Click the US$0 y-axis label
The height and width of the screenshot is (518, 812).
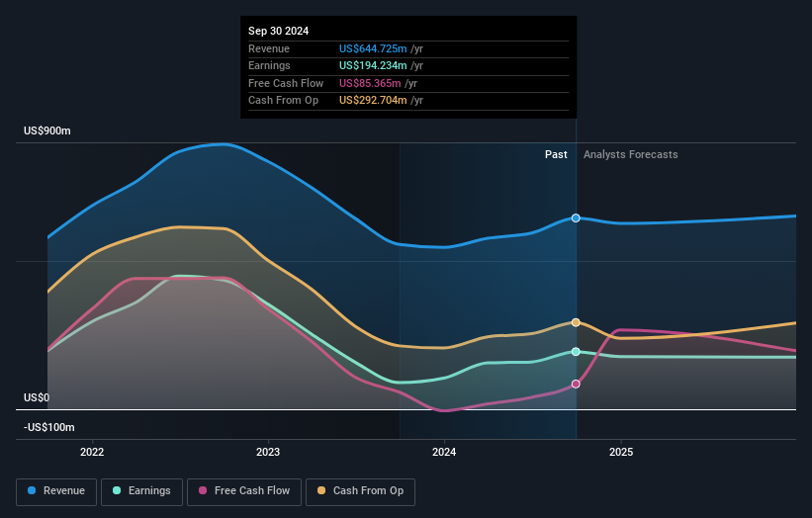tap(37, 398)
